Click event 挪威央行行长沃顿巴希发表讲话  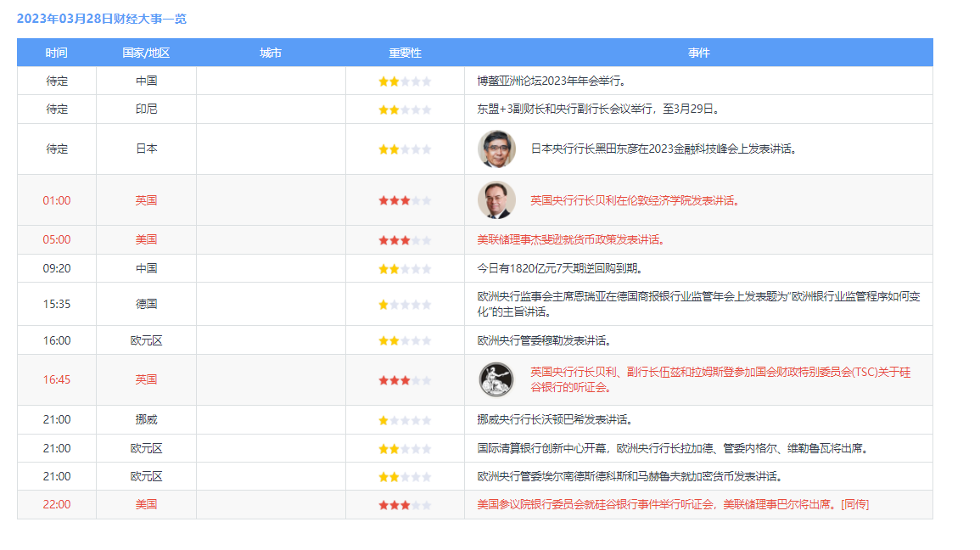coord(556,419)
